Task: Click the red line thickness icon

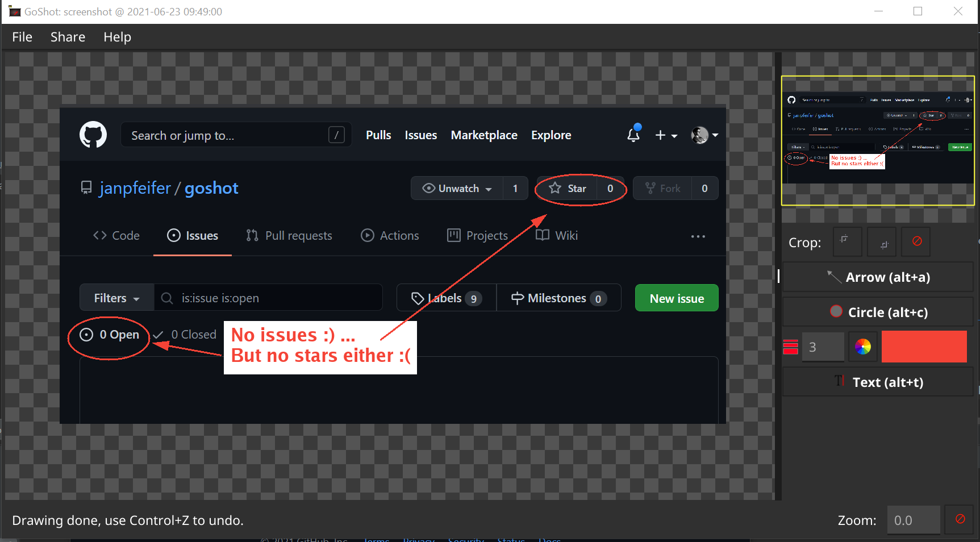Action: pyautogui.click(x=791, y=347)
